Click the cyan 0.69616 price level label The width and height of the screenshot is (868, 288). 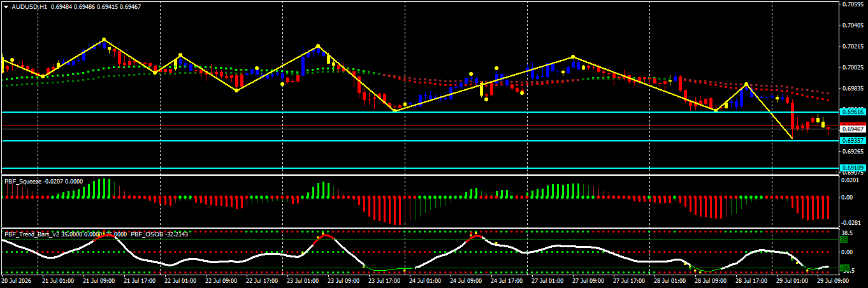(853, 112)
